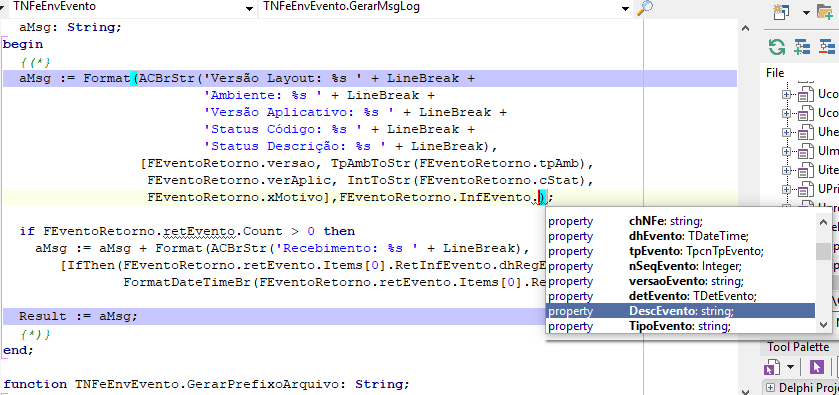The height and width of the screenshot is (395, 839).
Task: Click the Collapse all tree icon
Action: pos(827,47)
